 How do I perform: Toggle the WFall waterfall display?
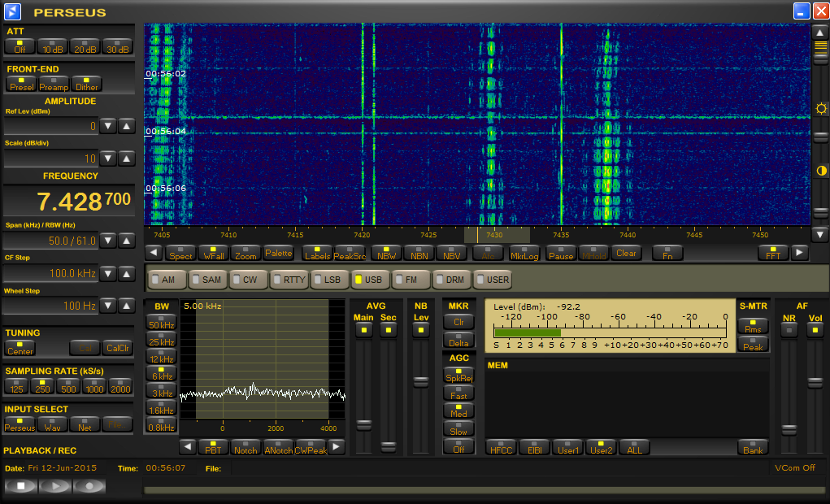pyautogui.click(x=213, y=253)
